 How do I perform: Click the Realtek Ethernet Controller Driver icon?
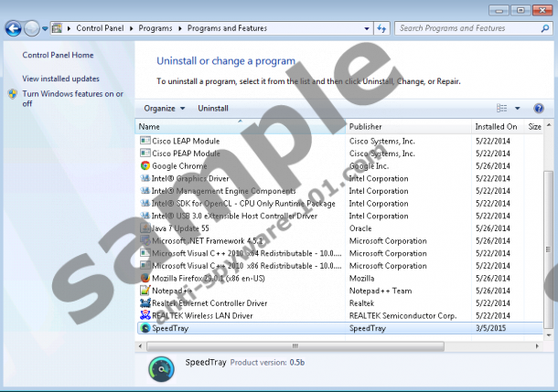(x=145, y=303)
